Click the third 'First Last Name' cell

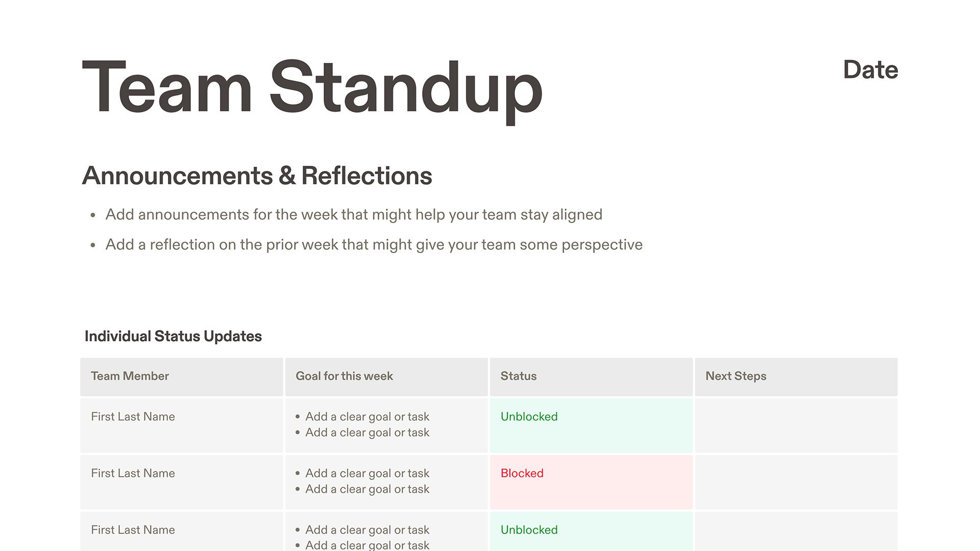pos(134,530)
